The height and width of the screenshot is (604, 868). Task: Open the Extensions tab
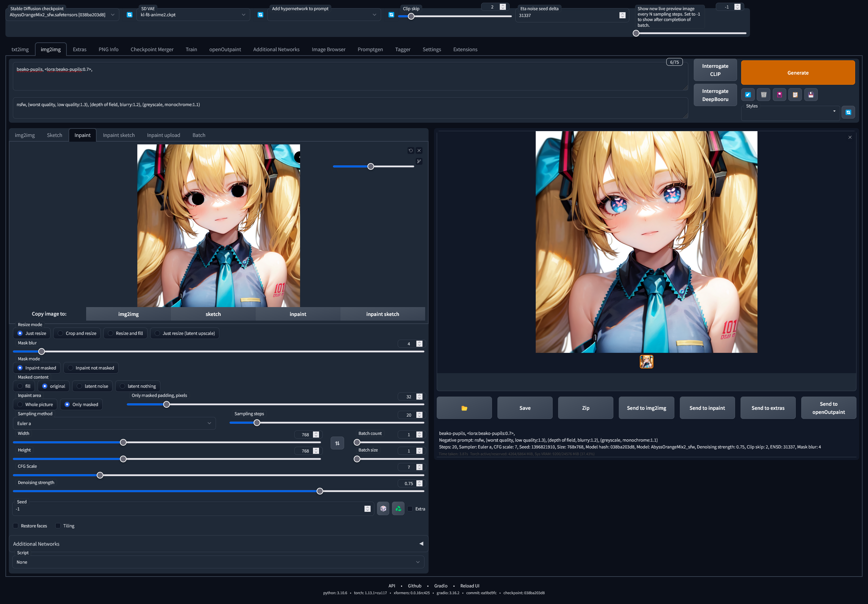click(x=466, y=49)
